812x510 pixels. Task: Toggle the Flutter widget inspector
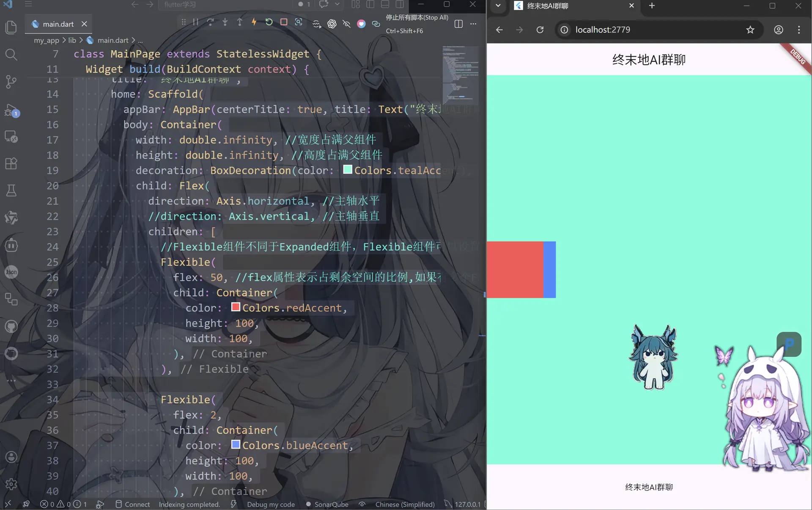[x=299, y=22]
